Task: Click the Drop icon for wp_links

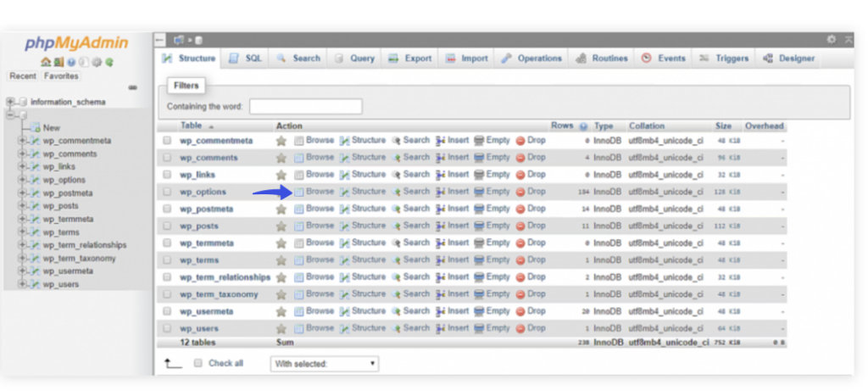Action: [520, 175]
